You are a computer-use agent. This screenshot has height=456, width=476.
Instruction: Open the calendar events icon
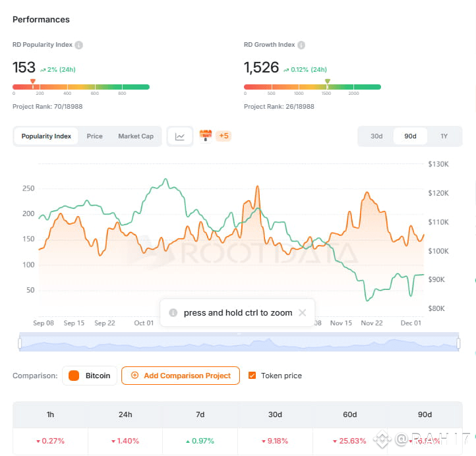pyautogui.click(x=206, y=135)
